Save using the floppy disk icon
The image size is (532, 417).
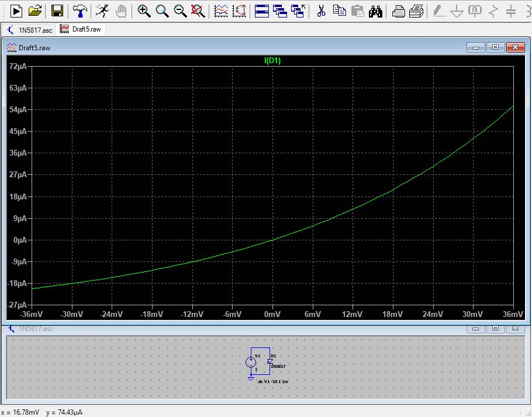tap(57, 11)
